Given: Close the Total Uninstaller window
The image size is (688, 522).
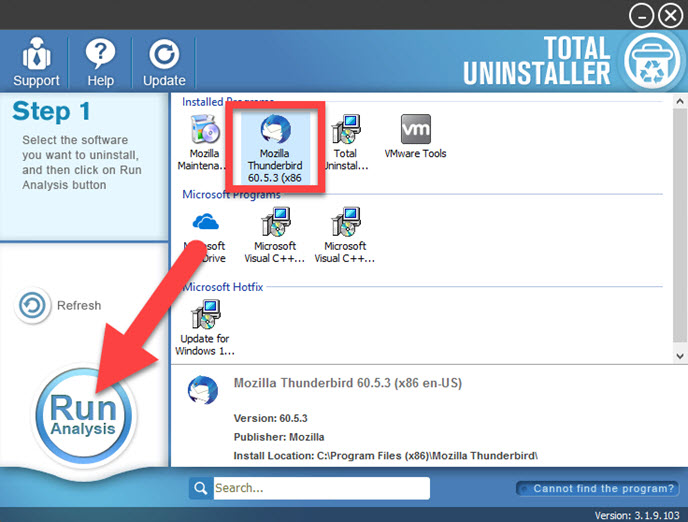Looking at the screenshot, I should 670,16.
